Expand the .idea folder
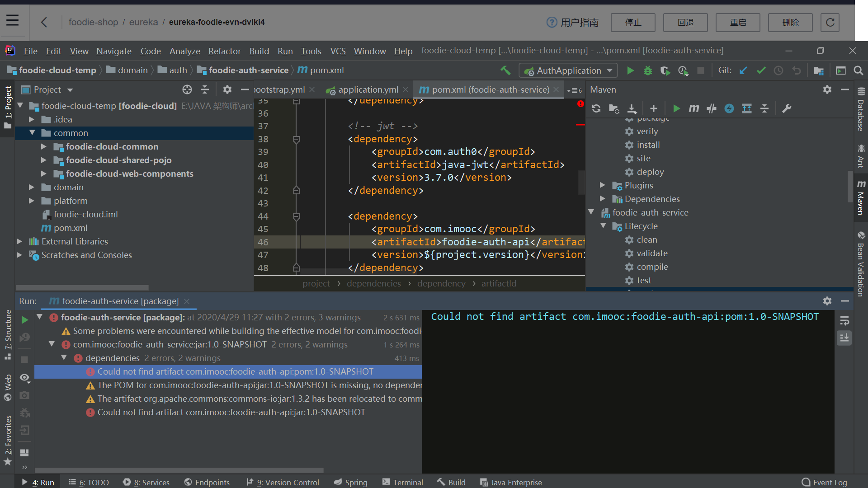Image resolution: width=868 pixels, height=488 pixels. point(31,119)
